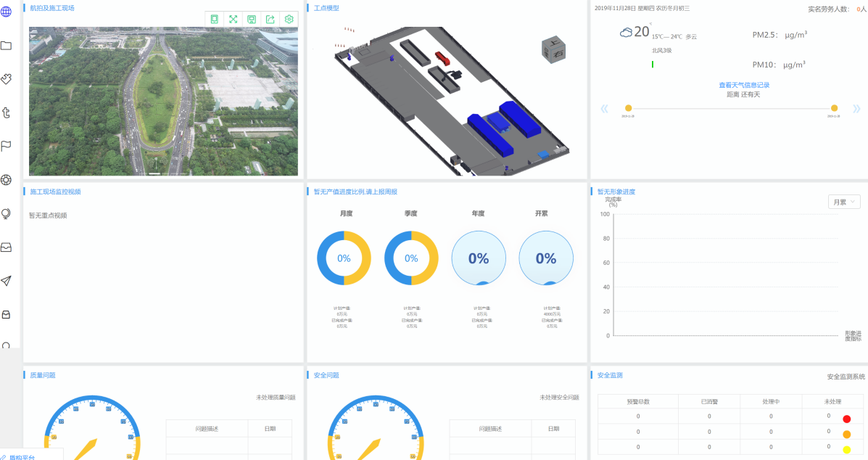Click the yellow warning level dot
The image size is (868, 460).
coord(846,450)
